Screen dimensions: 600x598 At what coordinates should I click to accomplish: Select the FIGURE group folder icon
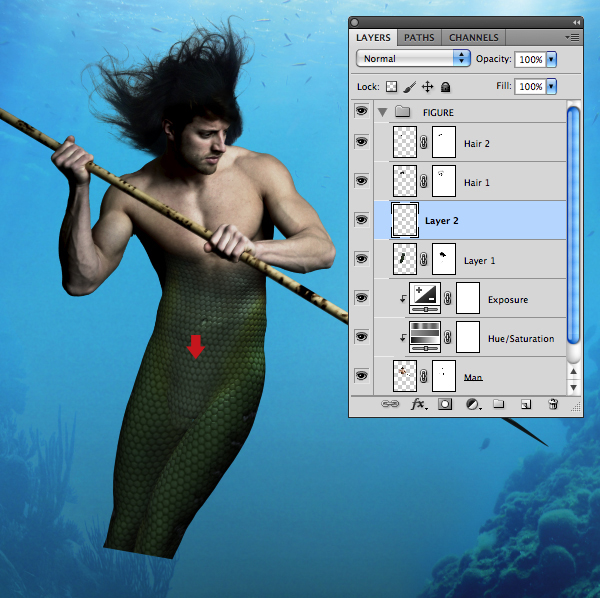point(402,112)
